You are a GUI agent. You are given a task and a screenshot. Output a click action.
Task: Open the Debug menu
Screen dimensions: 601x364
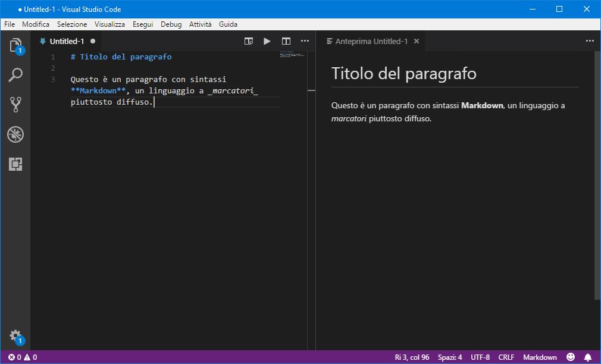[x=171, y=24]
